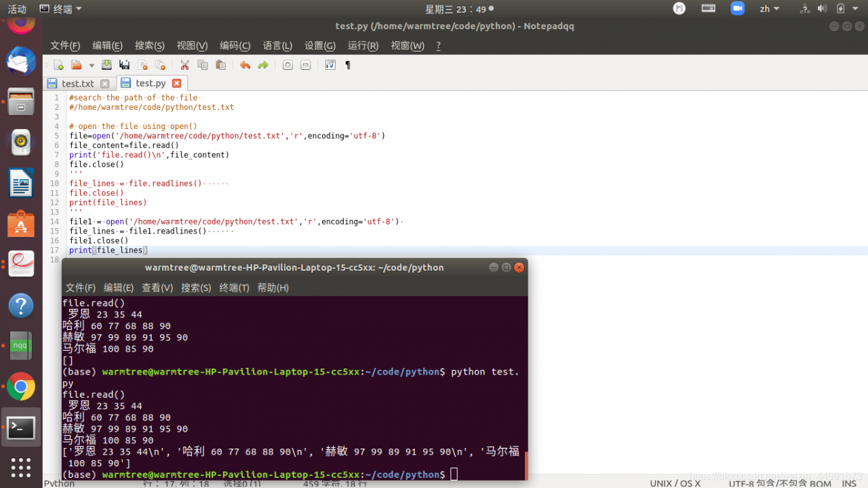Open the zh input method dropdown
This screenshot has height=488, width=868.
770,9
